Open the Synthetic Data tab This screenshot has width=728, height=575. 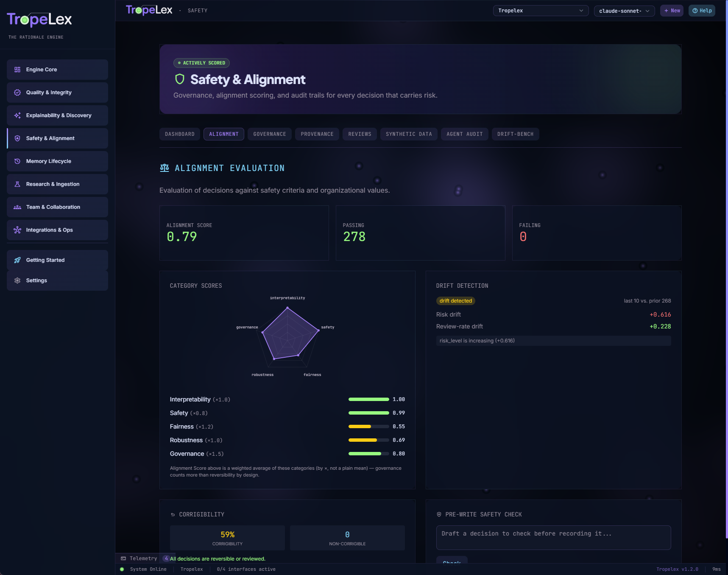pos(409,134)
